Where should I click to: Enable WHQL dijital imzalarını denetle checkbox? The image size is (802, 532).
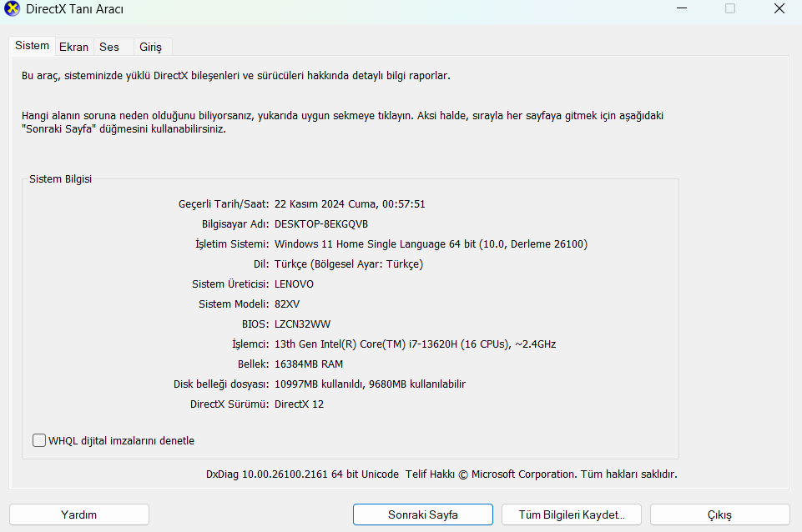point(39,440)
